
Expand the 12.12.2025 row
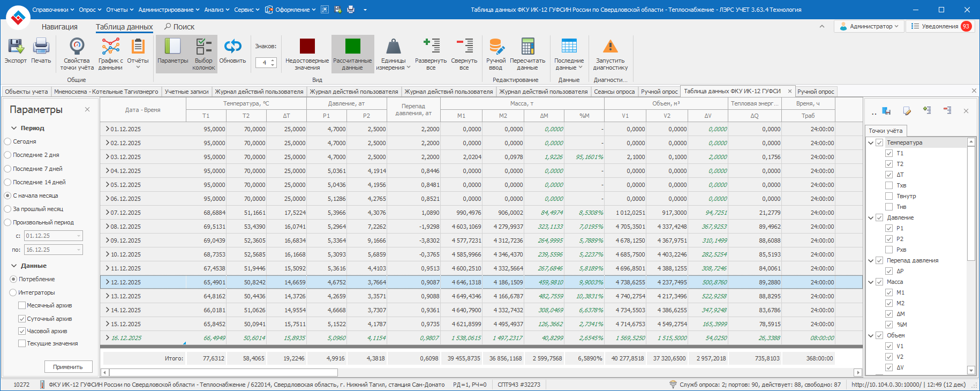point(107,282)
